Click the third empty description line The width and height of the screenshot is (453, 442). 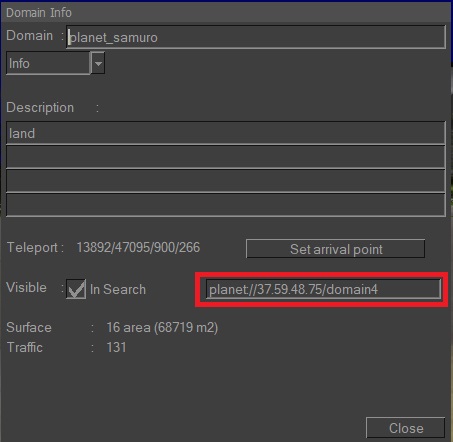pos(226,181)
